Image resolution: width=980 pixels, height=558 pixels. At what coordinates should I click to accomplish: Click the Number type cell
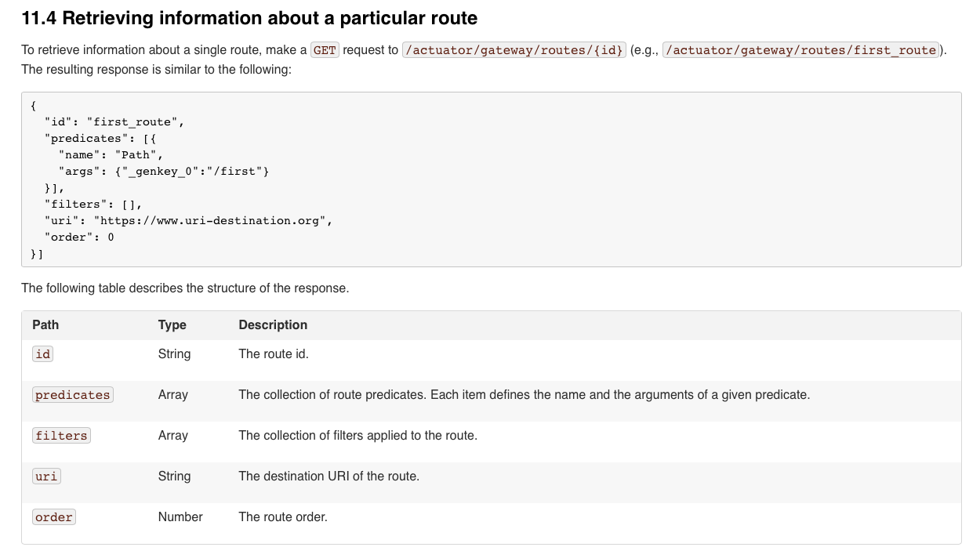(180, 517)
